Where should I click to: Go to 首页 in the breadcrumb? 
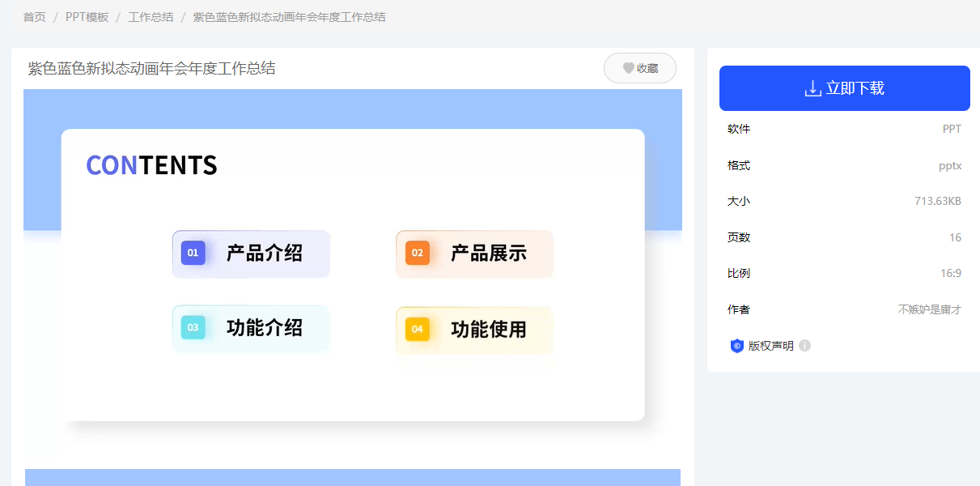[x=35, y=17]
